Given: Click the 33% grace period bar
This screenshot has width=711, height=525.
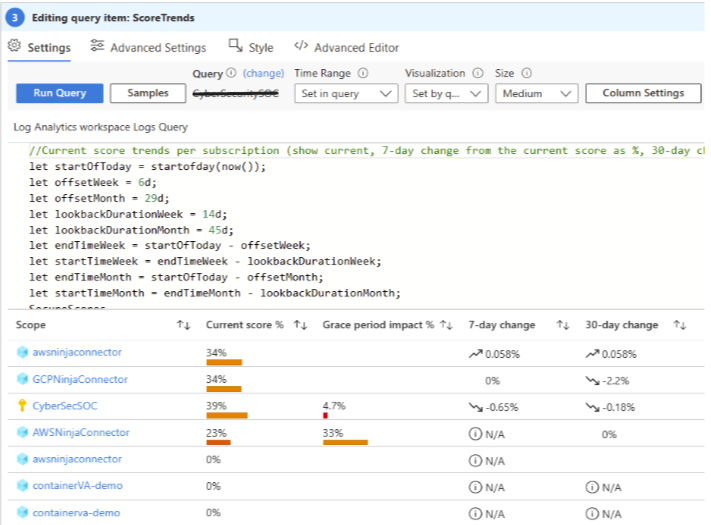Looking at the screenshot, I should pos(345,442).
